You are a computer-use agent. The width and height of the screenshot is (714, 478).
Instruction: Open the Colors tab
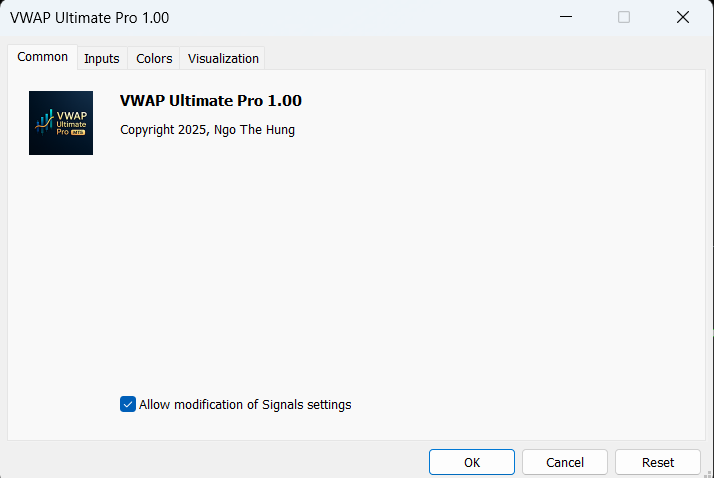[154, 58]
